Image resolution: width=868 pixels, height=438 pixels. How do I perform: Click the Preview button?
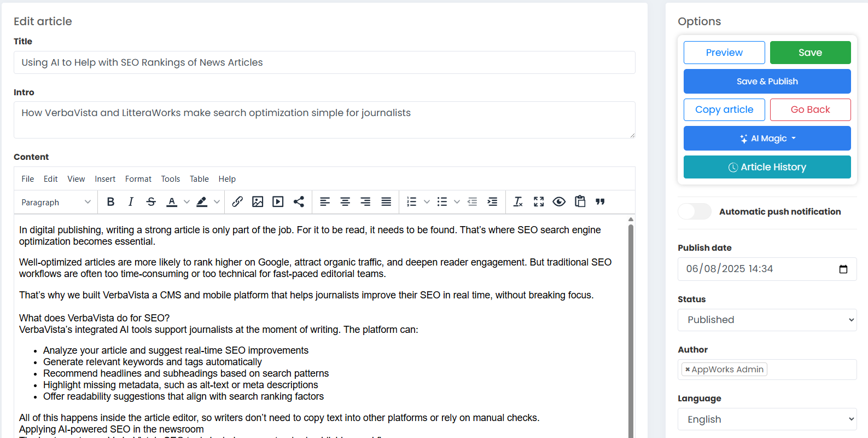tap(724, 53)
